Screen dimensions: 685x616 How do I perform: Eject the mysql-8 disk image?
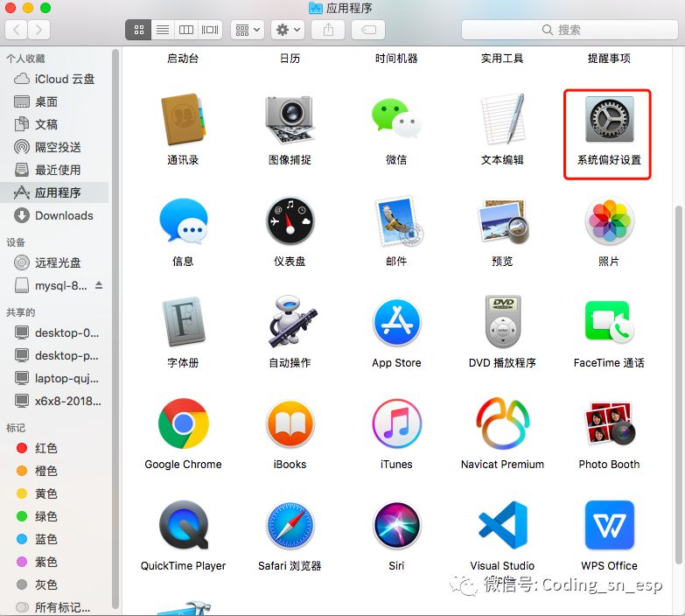pyautogui.click(x=99, y=285)
